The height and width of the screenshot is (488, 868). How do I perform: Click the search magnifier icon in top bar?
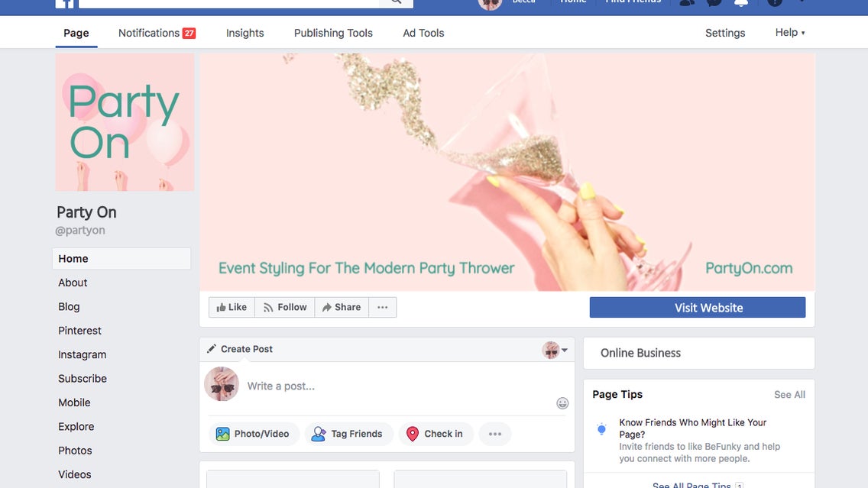pos(396,2)
